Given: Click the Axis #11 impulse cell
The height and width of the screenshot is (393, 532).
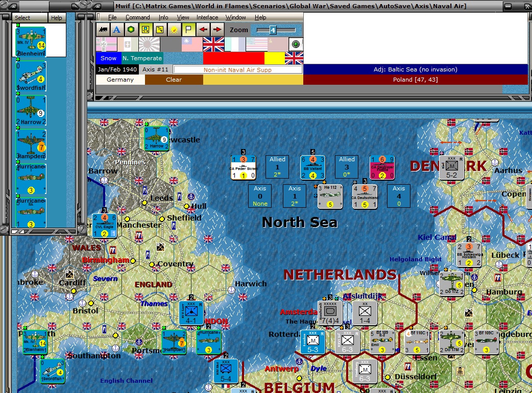Looking at the screenshot, I should pos(155,69).
